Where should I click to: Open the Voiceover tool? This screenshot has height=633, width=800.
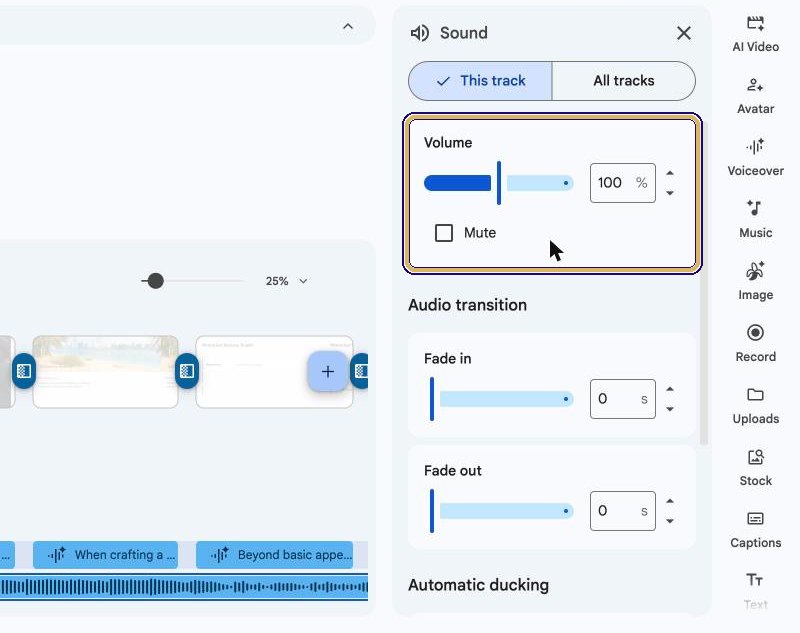tap(755, 158)
